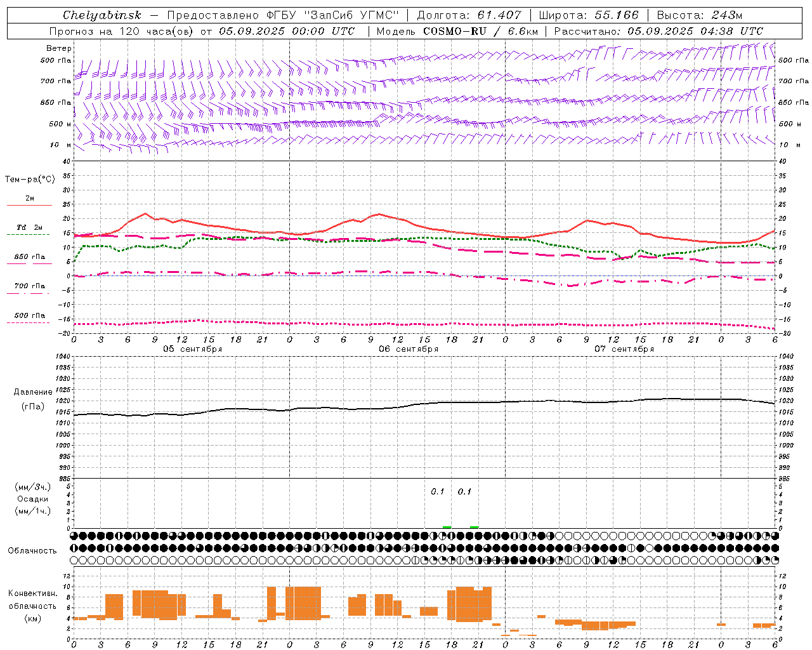Click the left "500 гПа" wind level label
812x650 pixels.
click(x=56, y=61)
